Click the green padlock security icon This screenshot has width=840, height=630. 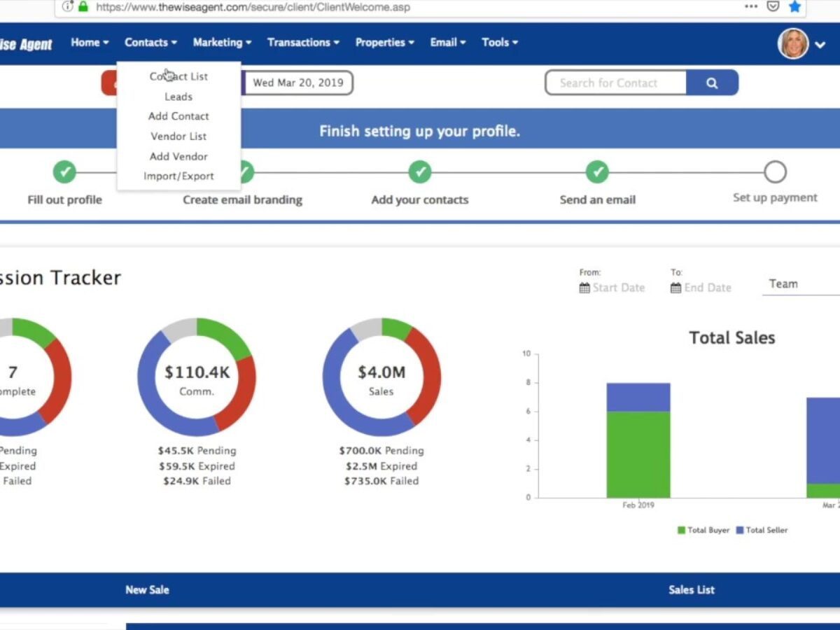pyautogui.click(x=83, y=7)
